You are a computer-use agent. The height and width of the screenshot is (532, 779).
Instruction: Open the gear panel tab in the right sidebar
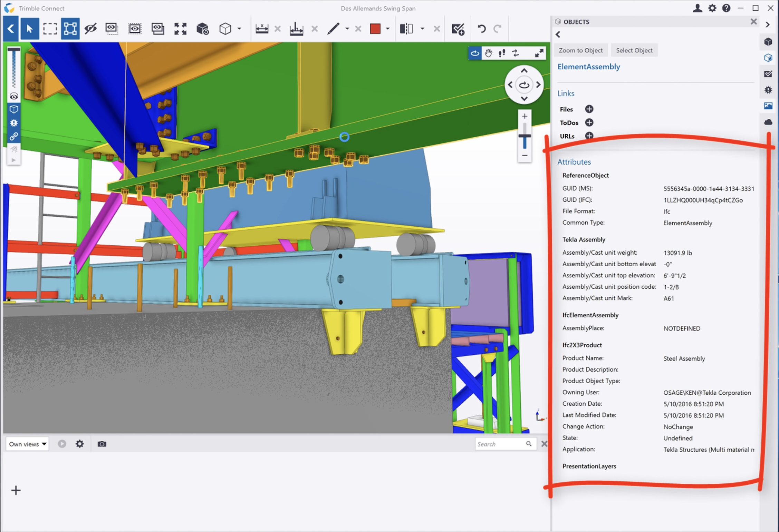[768, 90]
